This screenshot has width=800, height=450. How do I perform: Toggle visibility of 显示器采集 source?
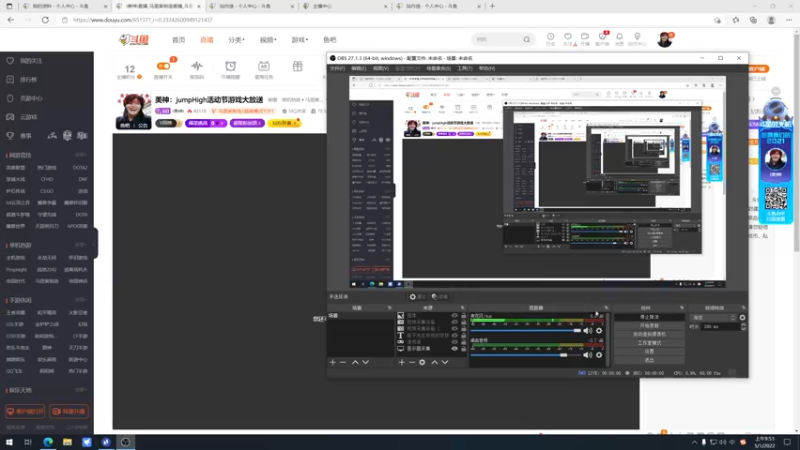(x=455, y=349)
